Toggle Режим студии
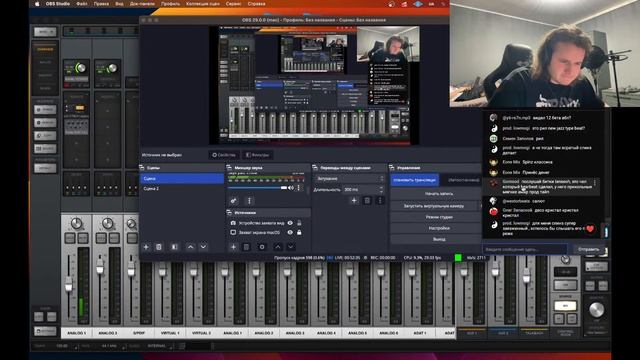Viewport: 640px width, 360px height. [x=439, y=217]
